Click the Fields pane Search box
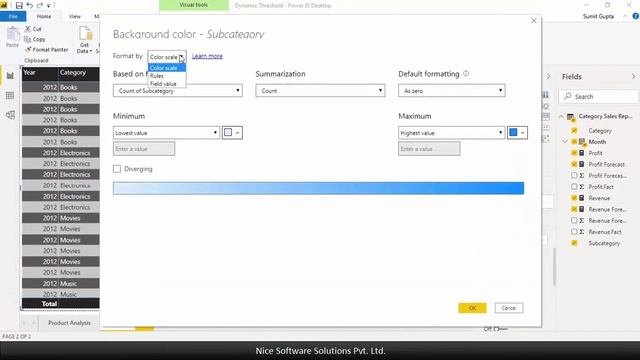The height and width of the screenshot is (360, 640). click(598, 96)
